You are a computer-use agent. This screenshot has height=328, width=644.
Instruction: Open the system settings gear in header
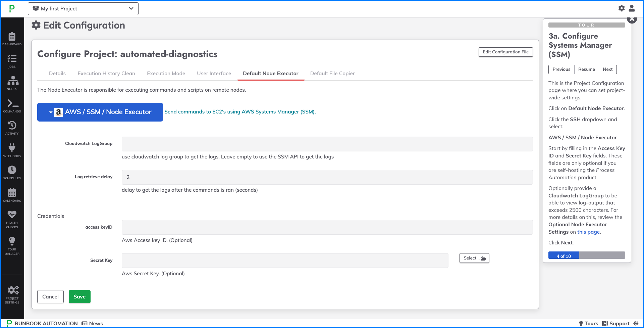coord(622,8)
